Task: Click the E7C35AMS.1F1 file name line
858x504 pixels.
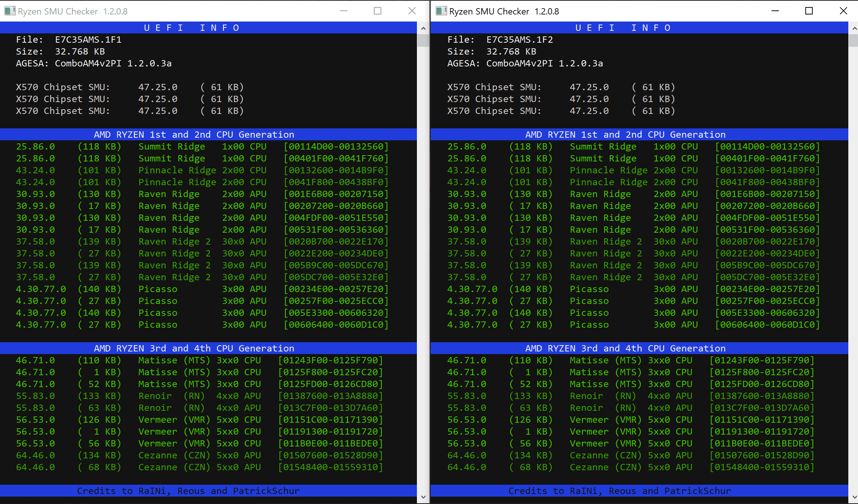Action: point(88,40)
